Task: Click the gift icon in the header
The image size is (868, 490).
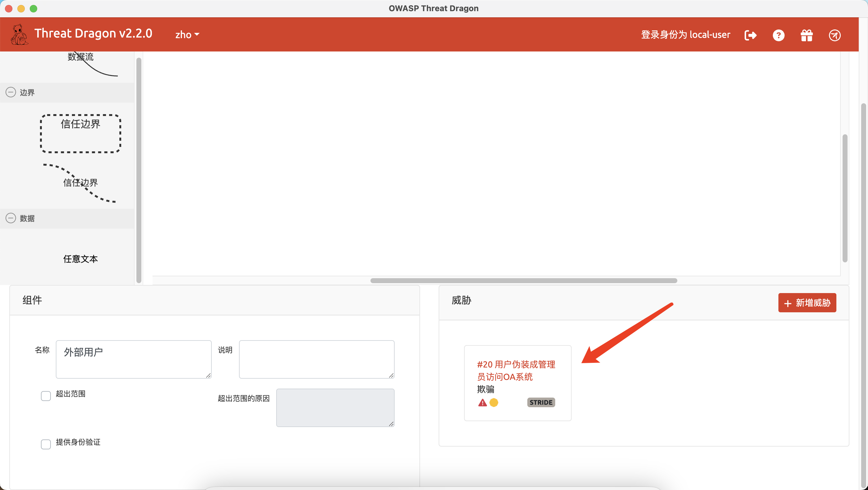Action: pos(807,35)
